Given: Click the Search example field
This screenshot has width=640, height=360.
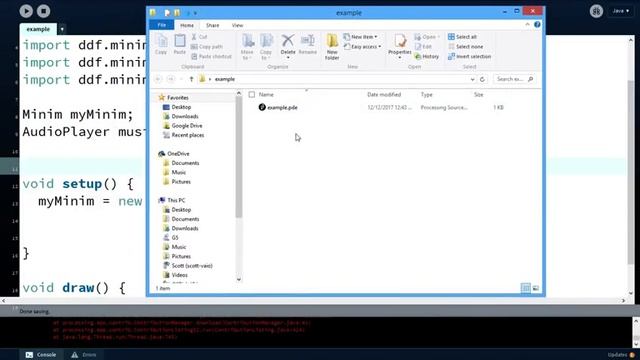Looking at the screenshot, I should coord(514,79).
